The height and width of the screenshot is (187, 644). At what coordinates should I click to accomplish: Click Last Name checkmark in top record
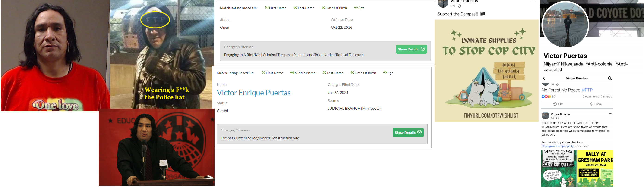[295, 8]
